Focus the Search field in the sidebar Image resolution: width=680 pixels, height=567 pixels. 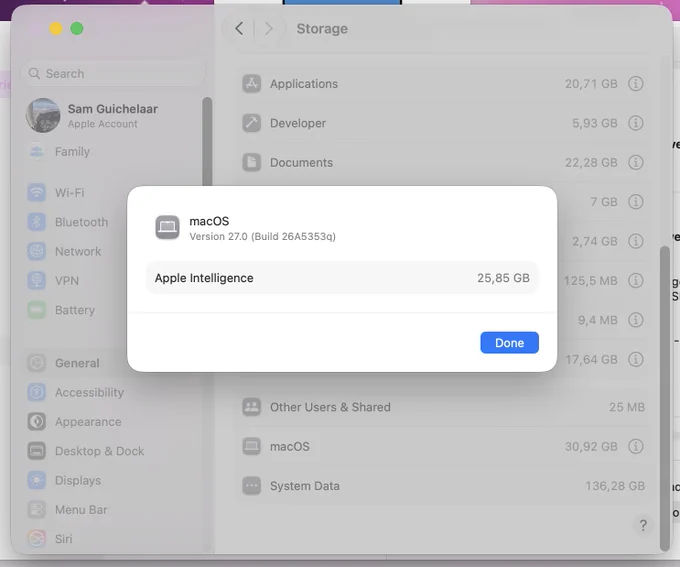[113, 74]
